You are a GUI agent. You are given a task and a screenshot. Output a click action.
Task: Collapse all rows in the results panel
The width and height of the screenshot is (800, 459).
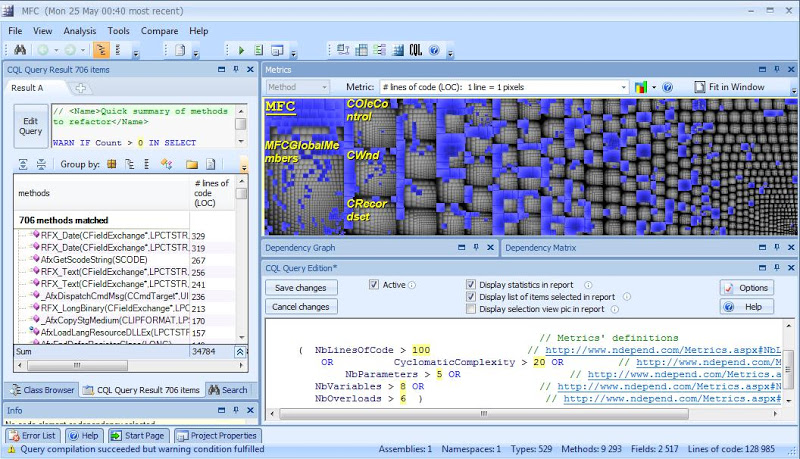(x=41, y=164)
